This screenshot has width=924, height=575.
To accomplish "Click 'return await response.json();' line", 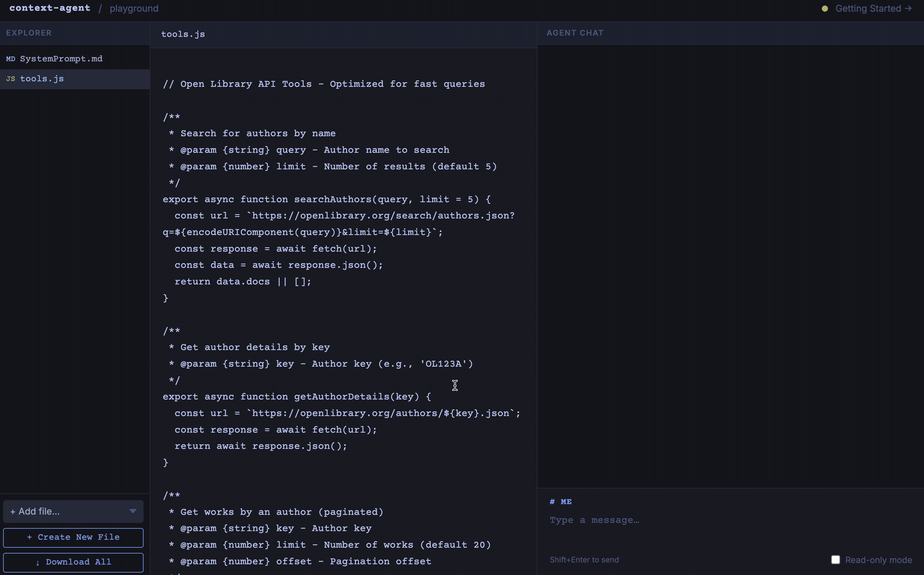I will coord(260,446).
